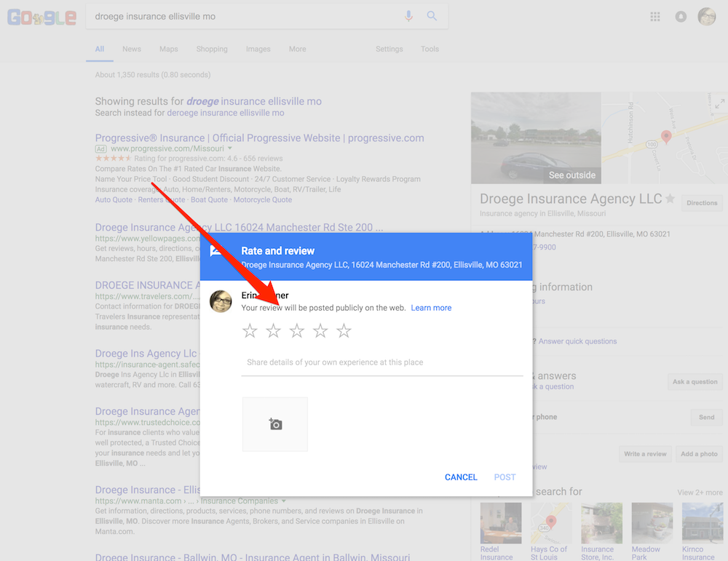Image resolution: width=728 pixels, height=561 pixels.
Task: Click the magnifying glass search icon
Action: [x=432, y=16]
